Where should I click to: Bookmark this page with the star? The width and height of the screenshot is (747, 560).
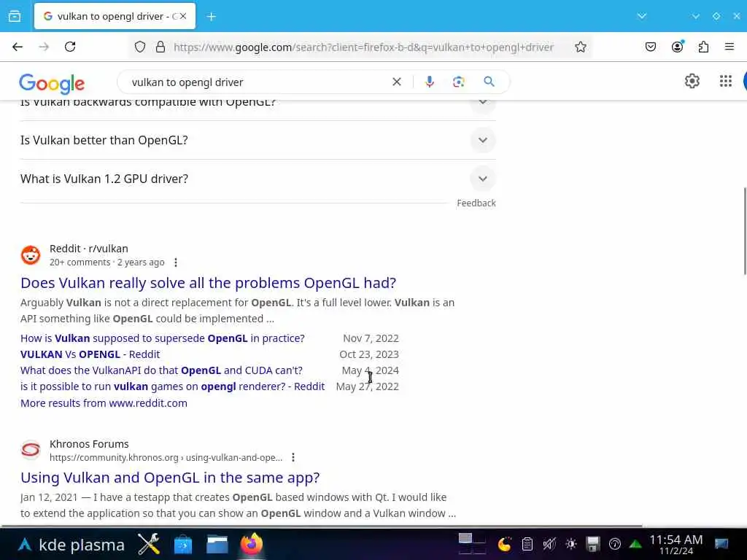pos(580,47)
